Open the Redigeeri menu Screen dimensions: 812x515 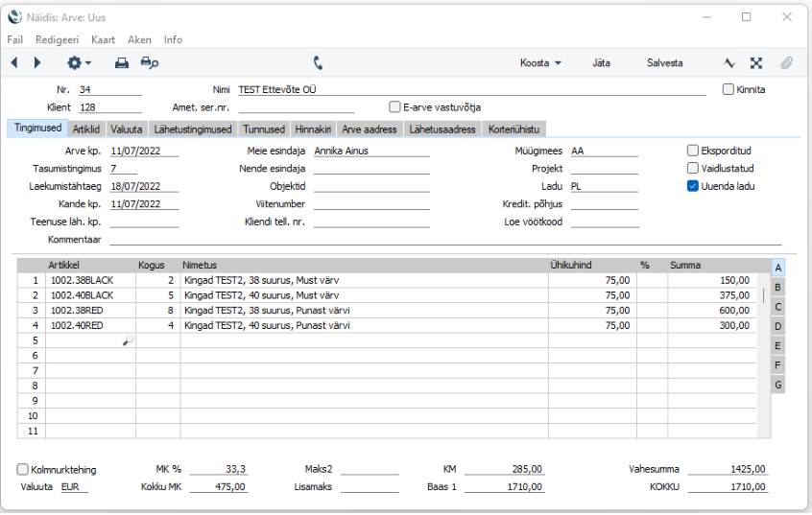(x=57, y=40)
